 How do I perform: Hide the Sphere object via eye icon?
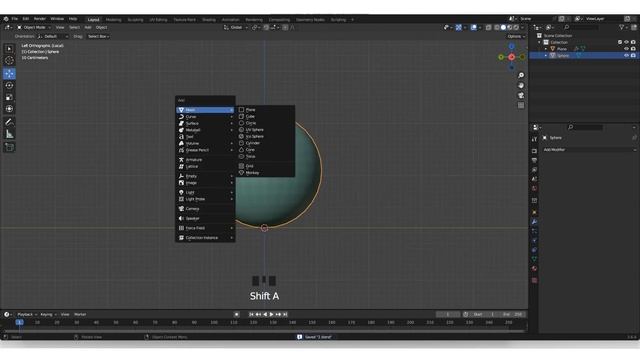(x=627, y=56)
